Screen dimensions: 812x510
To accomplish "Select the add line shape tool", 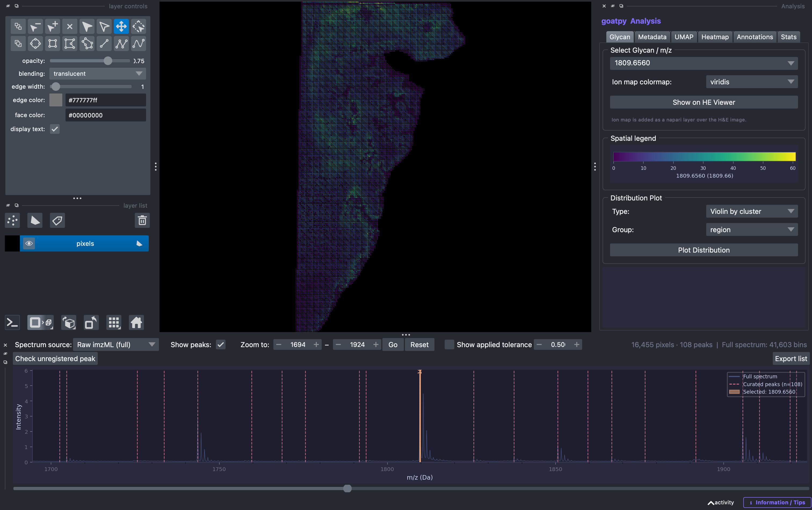I will [104, 44].
